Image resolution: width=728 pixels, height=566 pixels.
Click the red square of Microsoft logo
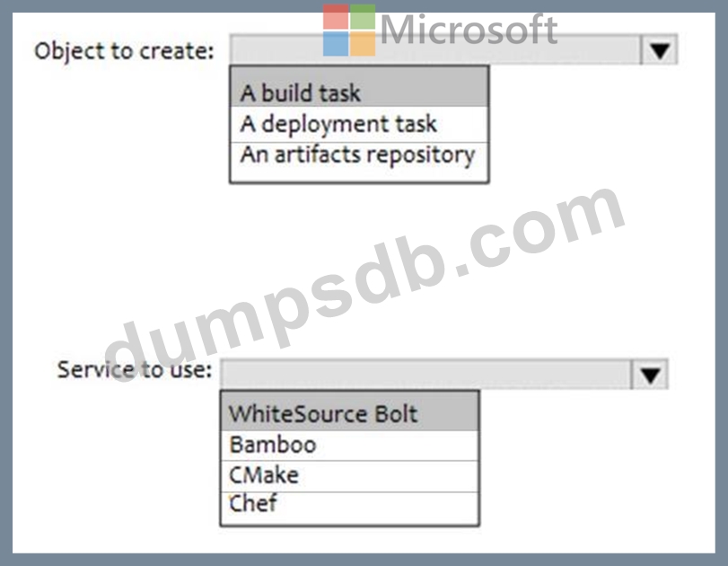pyautogui.click(x=336, y=17)
